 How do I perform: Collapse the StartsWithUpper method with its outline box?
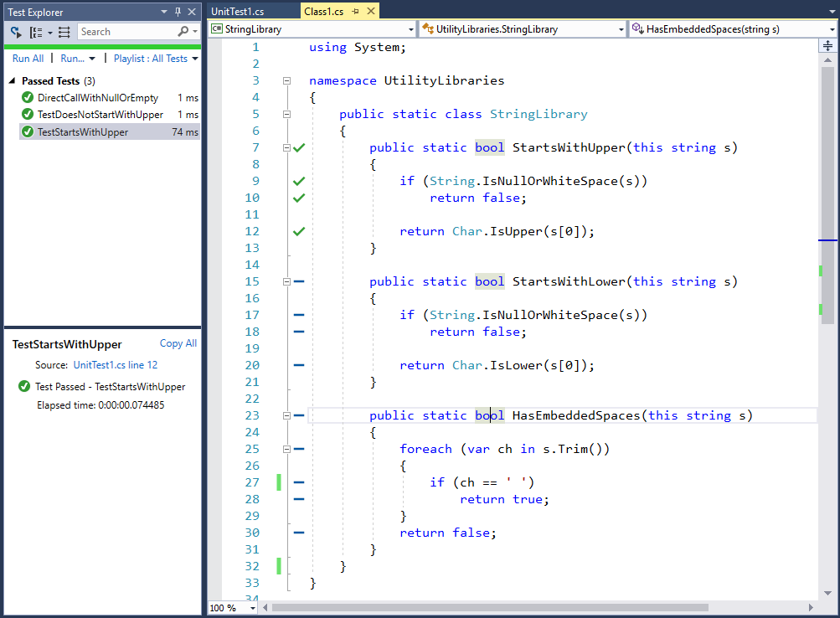pos(286,147)
